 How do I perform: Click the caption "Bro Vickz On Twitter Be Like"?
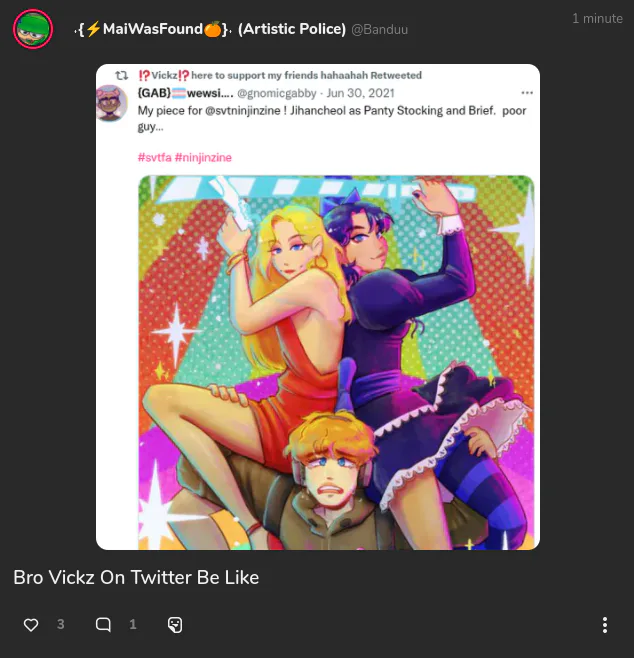click(136, 578)
